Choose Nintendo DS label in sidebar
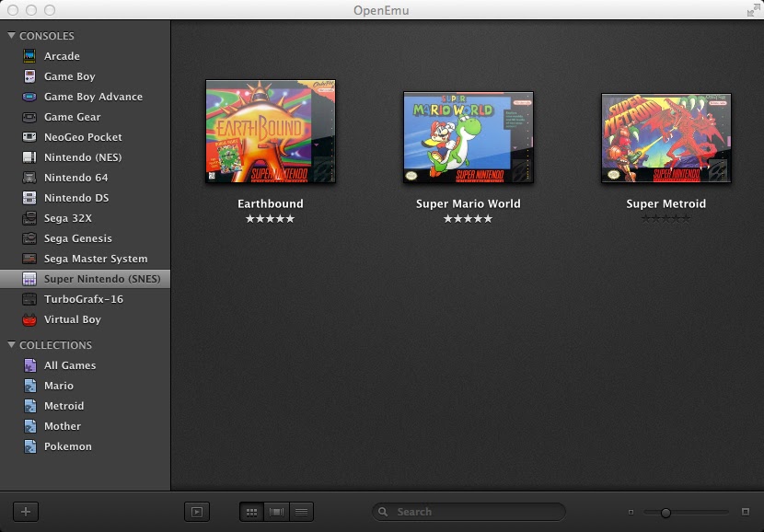Image resolution: width=764 pixels, height=532 pixels. [76, 198]
